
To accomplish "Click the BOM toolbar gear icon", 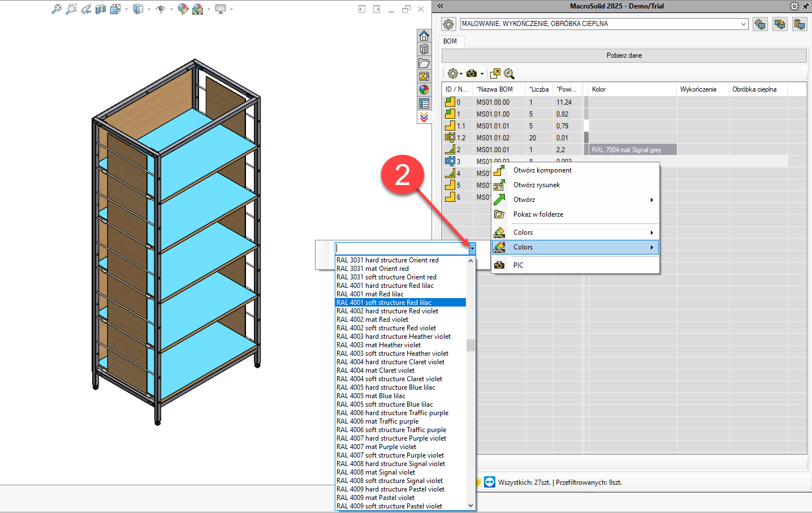I will tap(452, 74).
